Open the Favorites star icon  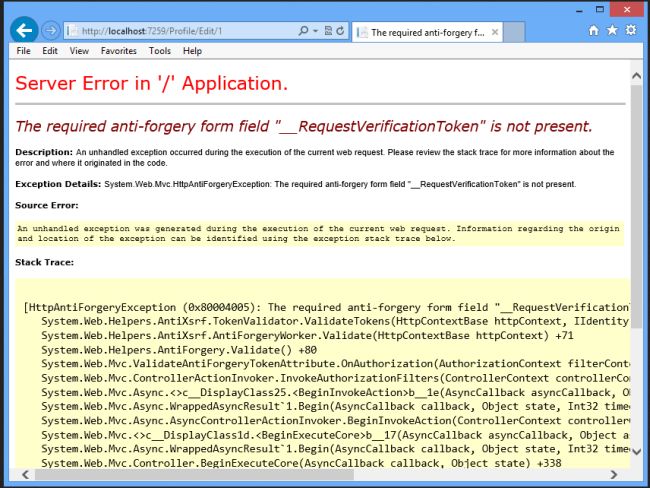point(612,30)
